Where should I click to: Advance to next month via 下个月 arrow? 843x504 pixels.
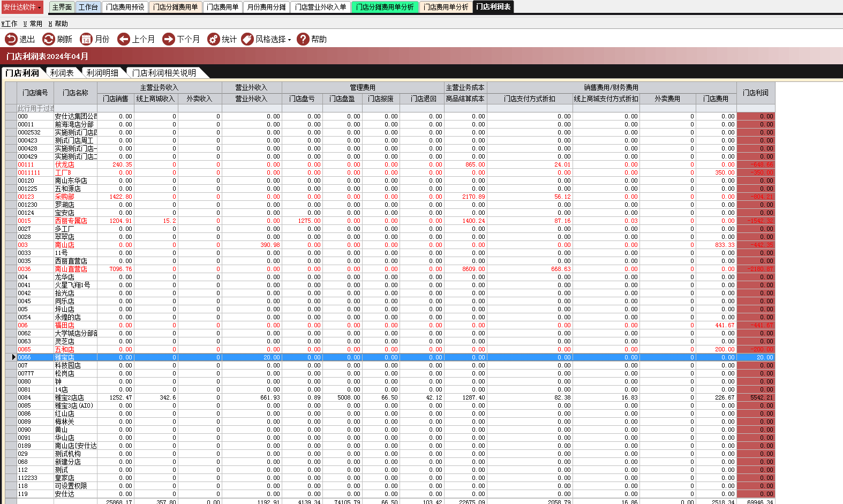coord(169,39)
